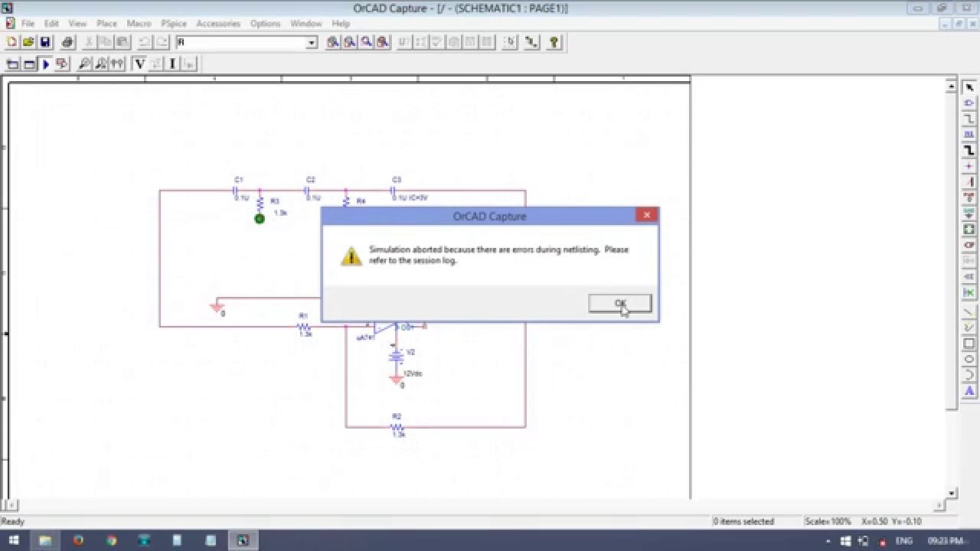980x551 pixels.
Task: Click the View Simulation Results icon
Action: 62,64
